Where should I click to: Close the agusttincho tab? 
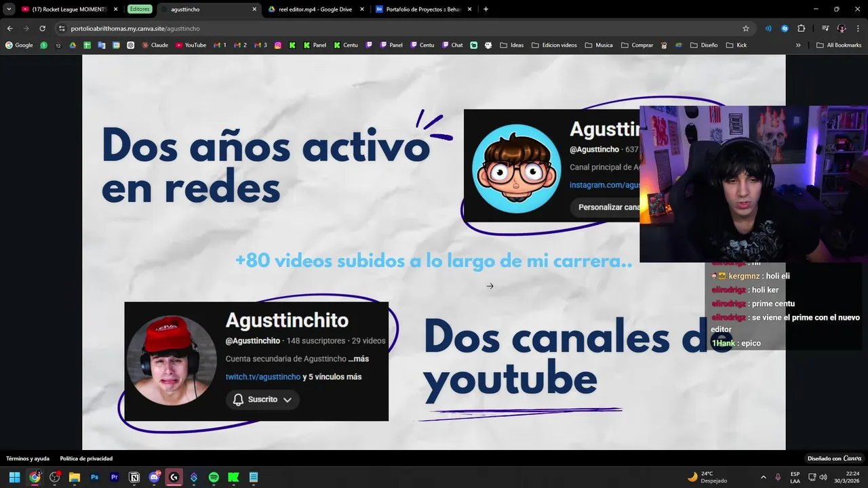pyautogui.click(x=254, y=9)
